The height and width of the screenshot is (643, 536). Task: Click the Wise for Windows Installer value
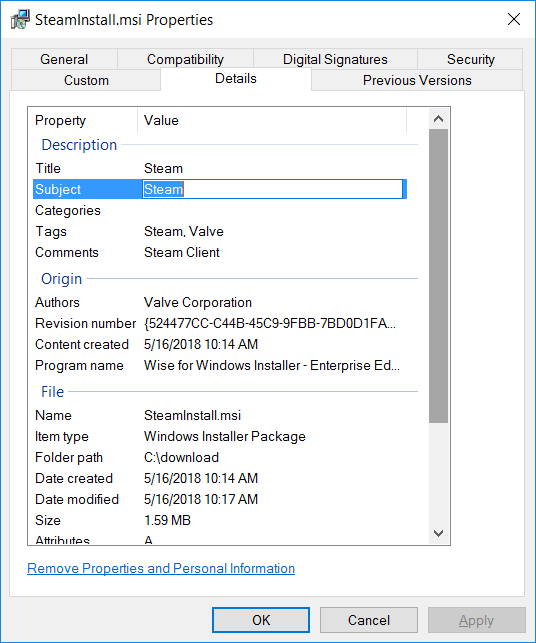pos(272,365)
